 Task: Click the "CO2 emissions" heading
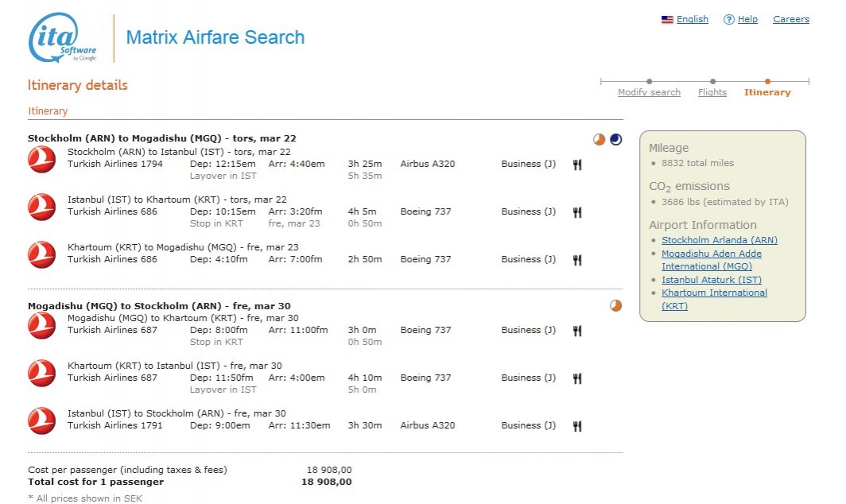689,187
